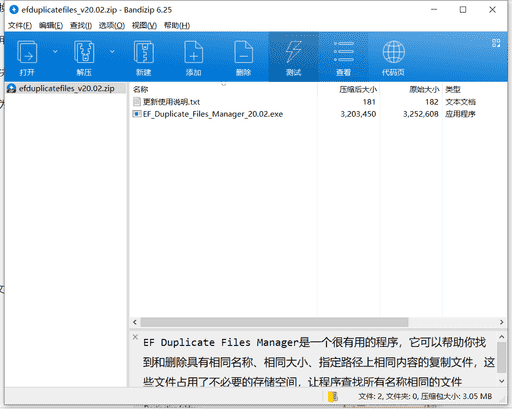Screen dimensions: 512x409
Task: Select efduplicatefiles_v20.02.zip in the tree panel
Action: tap(67, 88)
